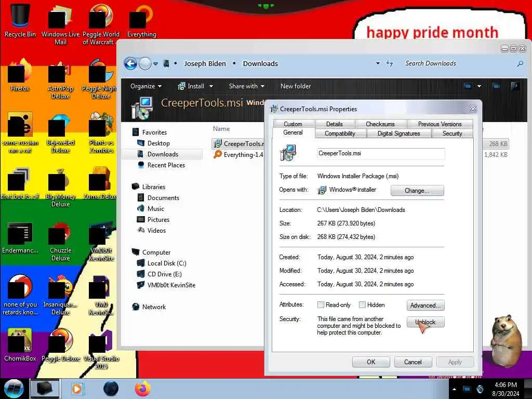Toggle the preview pane icon
The image size is (532, 399).
(496, 86)
